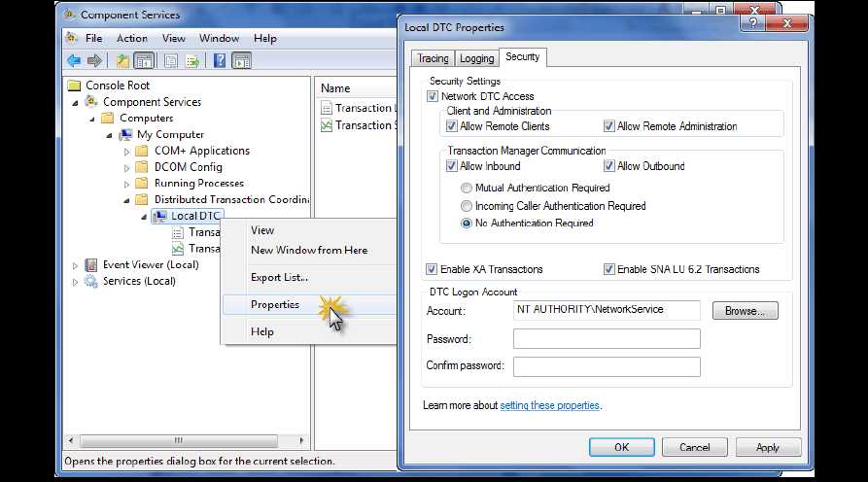Expand the Running Processes node
868x482 pixels.
(126, 184)
